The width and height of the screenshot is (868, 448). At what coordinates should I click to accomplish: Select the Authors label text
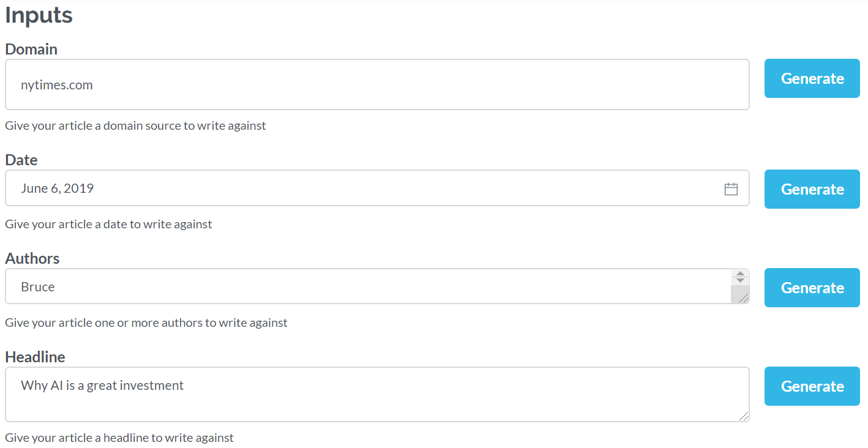[32, 258]
